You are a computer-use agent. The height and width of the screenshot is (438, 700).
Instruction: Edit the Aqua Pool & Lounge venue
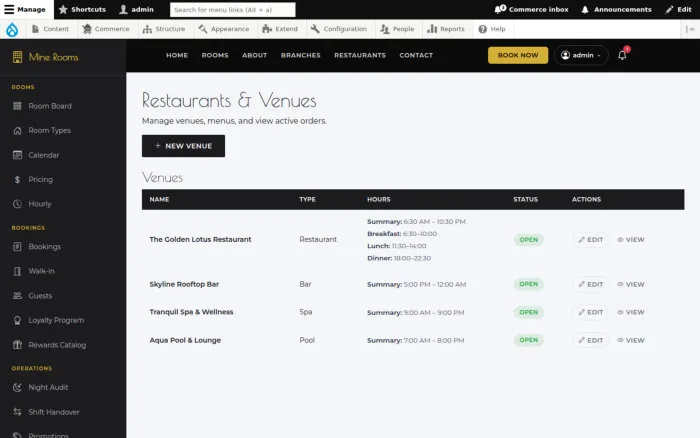pyautogui.click(x=590, y=340)
